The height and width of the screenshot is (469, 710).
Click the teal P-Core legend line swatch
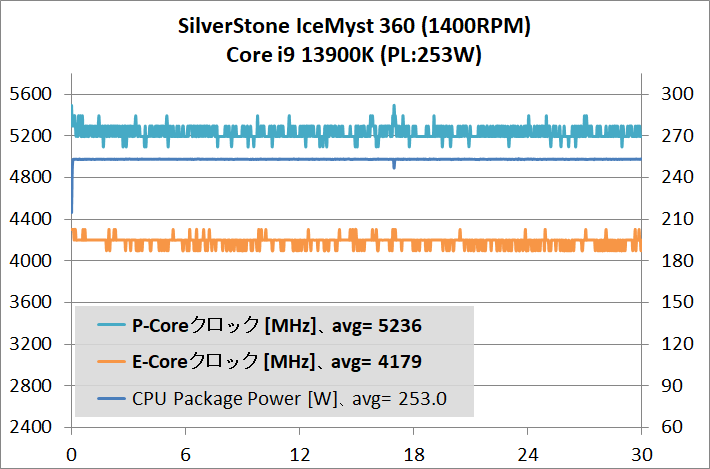(x=111, y=325)
